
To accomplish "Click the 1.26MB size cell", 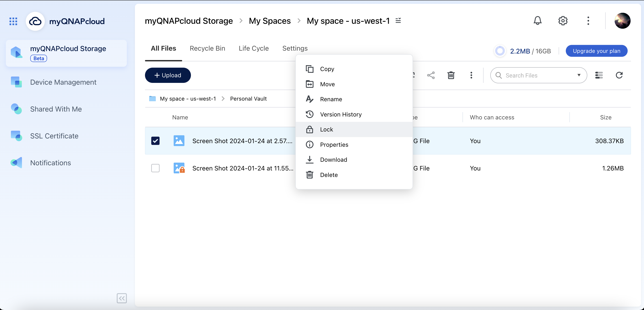I will [x=613, y=168].
